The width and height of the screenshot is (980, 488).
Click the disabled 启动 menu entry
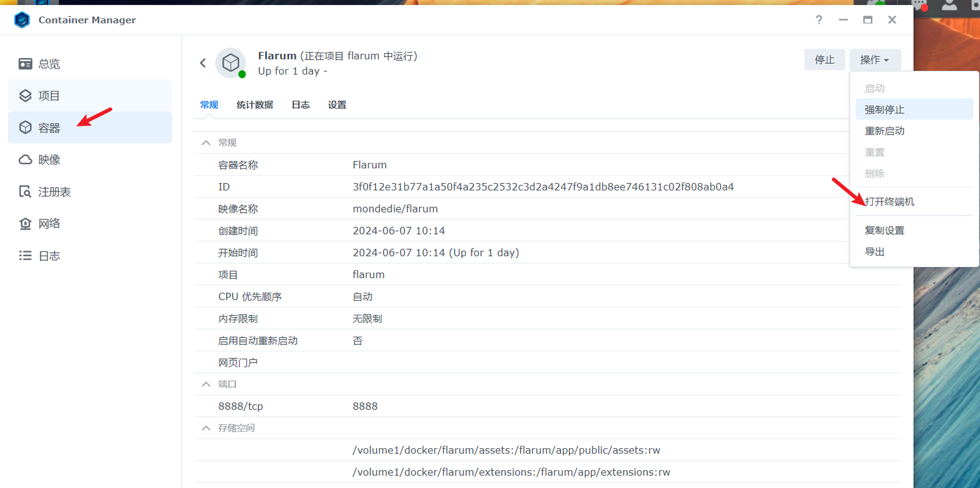click(914, 88)
